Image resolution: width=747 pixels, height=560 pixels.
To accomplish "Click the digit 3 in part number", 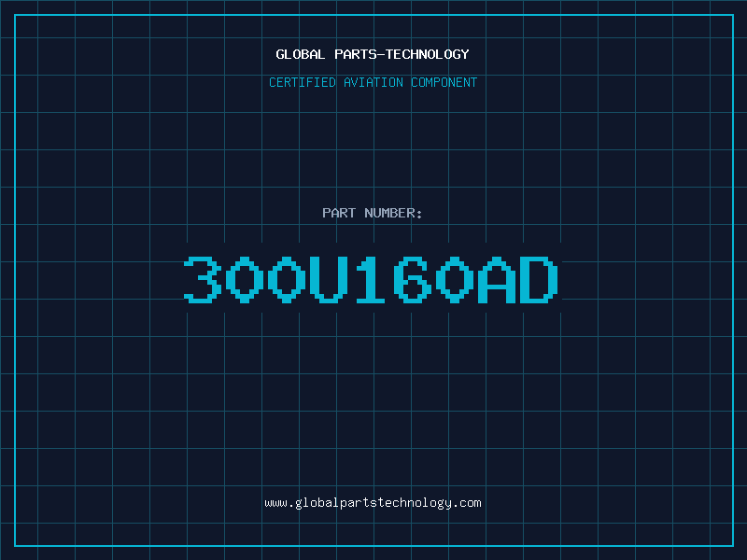I will pyautogui.click(x=203, y=279).
